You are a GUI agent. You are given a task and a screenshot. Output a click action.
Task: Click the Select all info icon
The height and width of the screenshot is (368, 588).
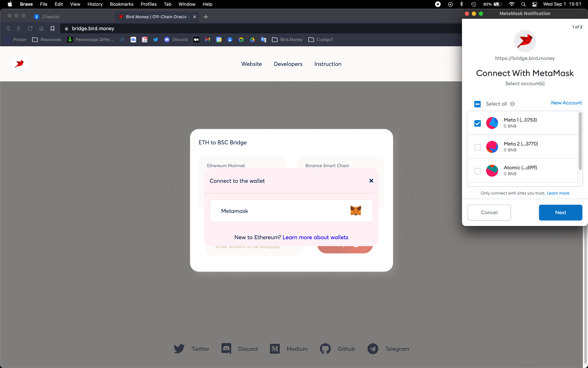click(512, 104)
